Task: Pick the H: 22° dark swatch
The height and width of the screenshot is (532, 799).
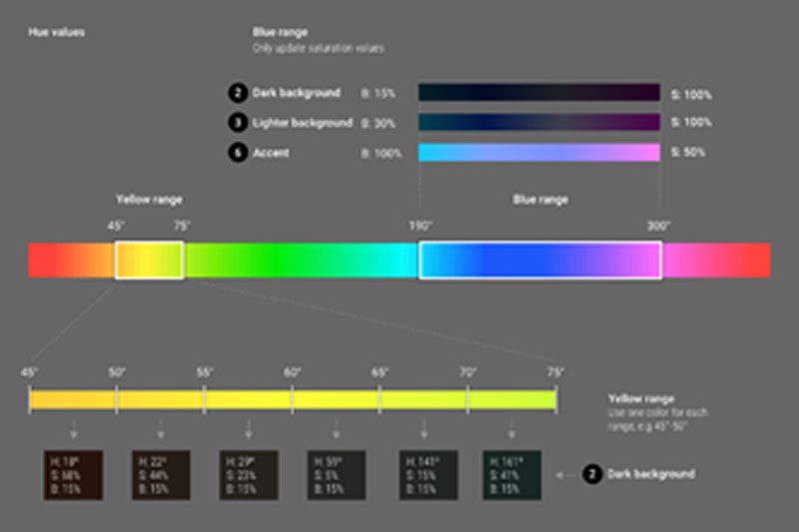Action: pyautogui.click(x=161, y=474)
